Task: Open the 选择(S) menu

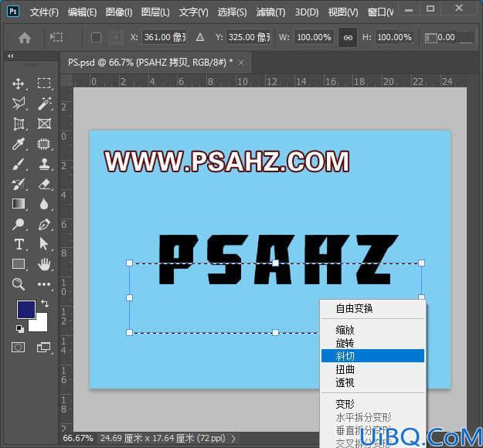Action: tap(233, 12)
